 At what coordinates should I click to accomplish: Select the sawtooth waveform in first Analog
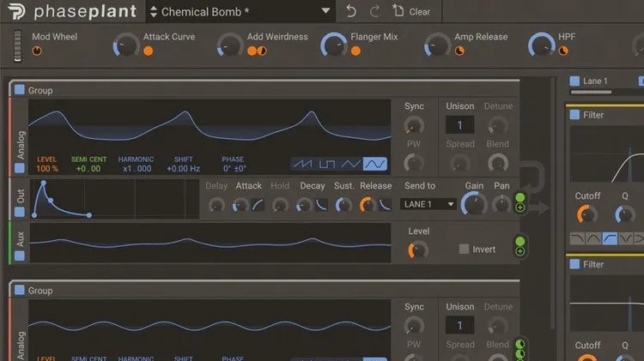(x=303, y=164)
